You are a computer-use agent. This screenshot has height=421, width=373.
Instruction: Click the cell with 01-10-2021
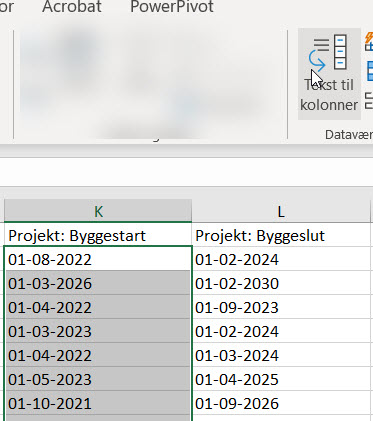pyautogui.click(x=98, y=403)
